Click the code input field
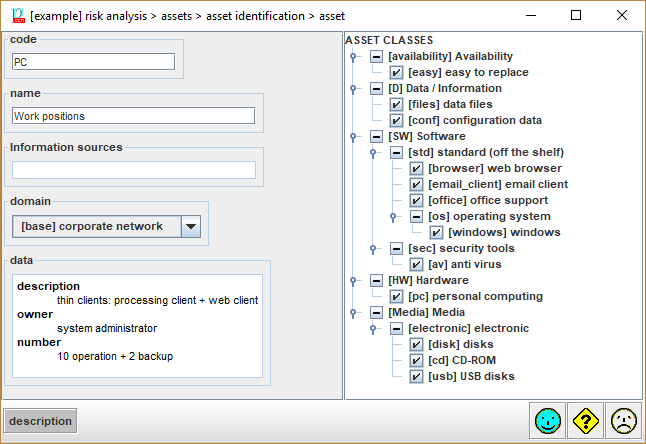Screen dimensions: 646x444 [x=93, y=62]
